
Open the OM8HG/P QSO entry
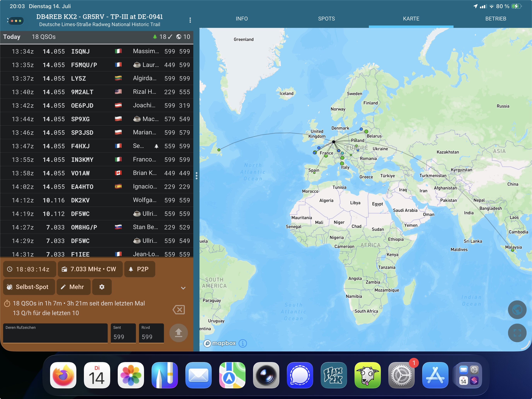[x=97, y=227]
